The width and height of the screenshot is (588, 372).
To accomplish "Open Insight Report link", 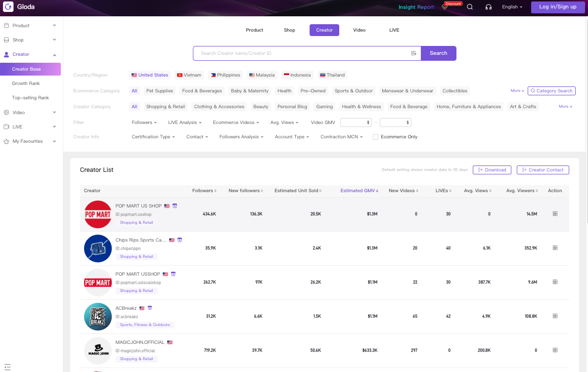I will pos(416,7).
